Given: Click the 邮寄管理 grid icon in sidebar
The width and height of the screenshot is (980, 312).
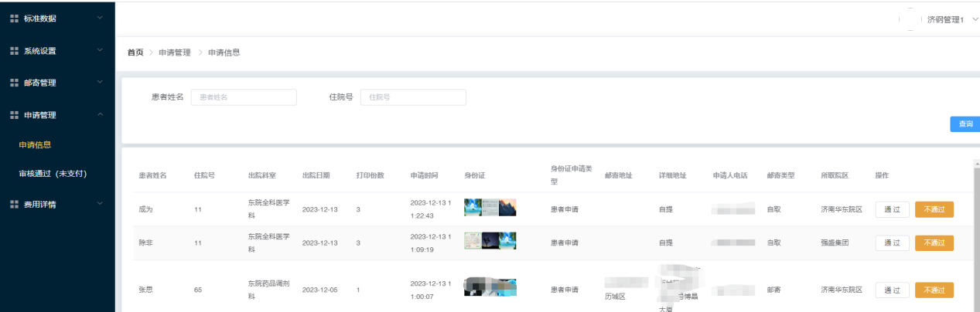Looking at the screenshot, I should [14, 83].
